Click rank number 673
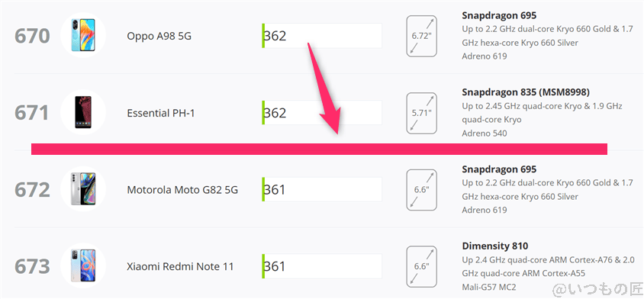Screen dimensions: 644x299 [33, 266]
